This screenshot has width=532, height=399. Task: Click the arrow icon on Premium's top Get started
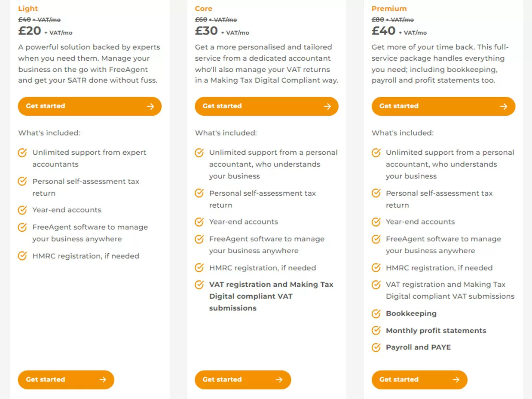point(504,106)
